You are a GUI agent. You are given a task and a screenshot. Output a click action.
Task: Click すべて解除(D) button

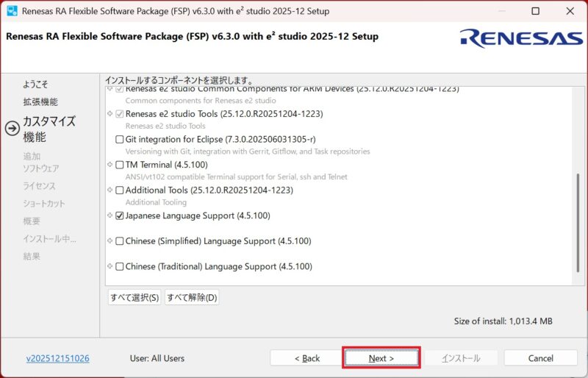tap(192, 298)
